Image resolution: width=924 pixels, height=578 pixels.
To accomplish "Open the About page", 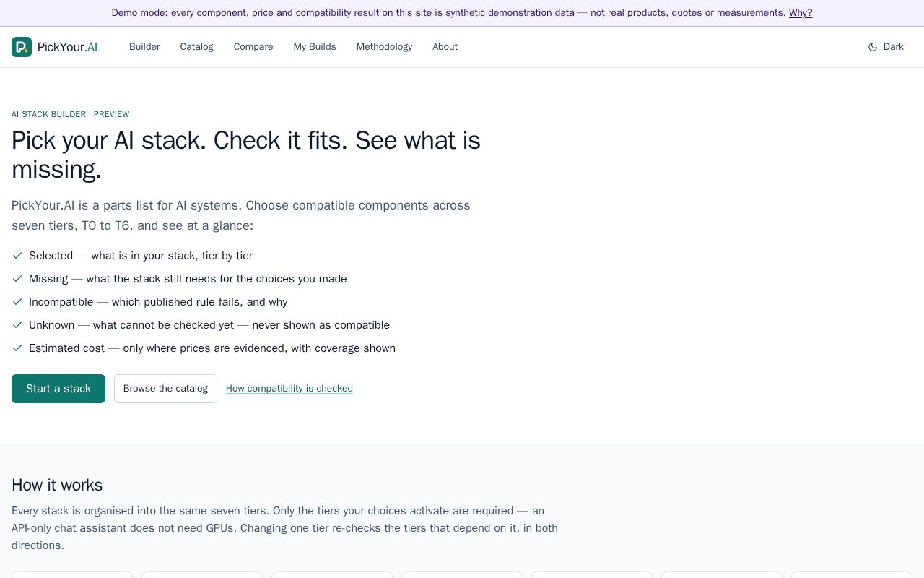I will click(445, 47).
